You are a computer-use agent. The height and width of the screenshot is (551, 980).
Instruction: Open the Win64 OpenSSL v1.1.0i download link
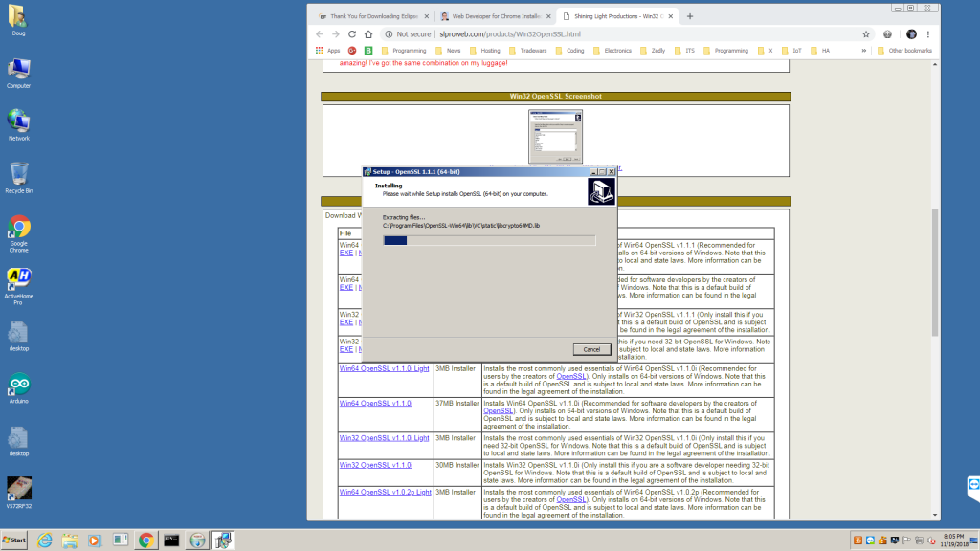[x=375, y=404]
